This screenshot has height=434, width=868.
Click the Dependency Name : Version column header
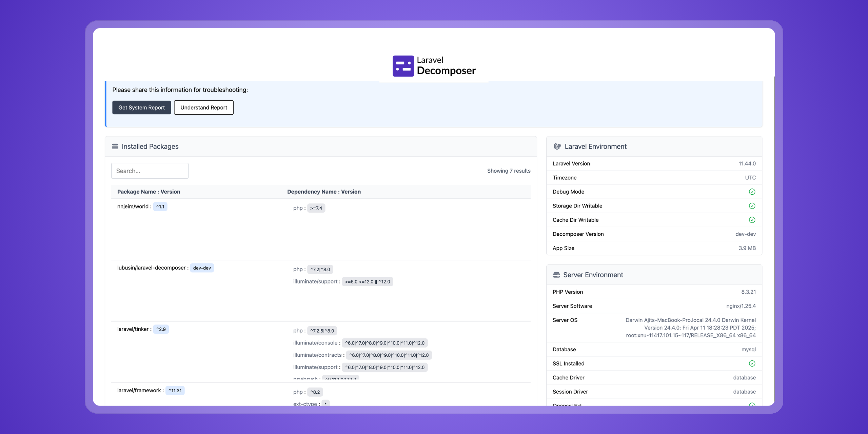pos(324,192)
